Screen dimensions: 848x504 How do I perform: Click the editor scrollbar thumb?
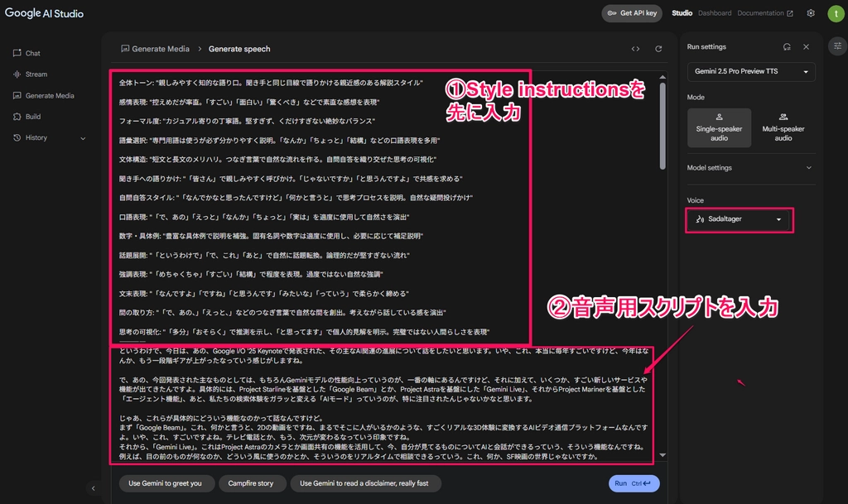pos(662,126)
